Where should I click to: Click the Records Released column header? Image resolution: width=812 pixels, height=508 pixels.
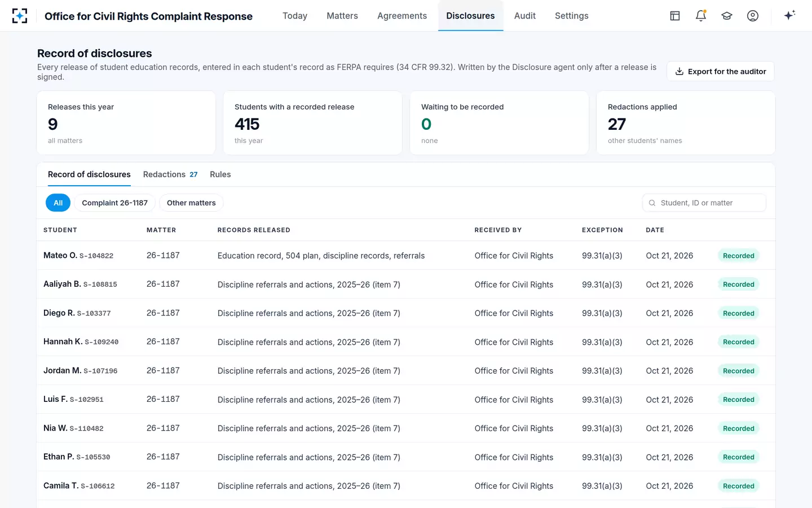point(254,230)
